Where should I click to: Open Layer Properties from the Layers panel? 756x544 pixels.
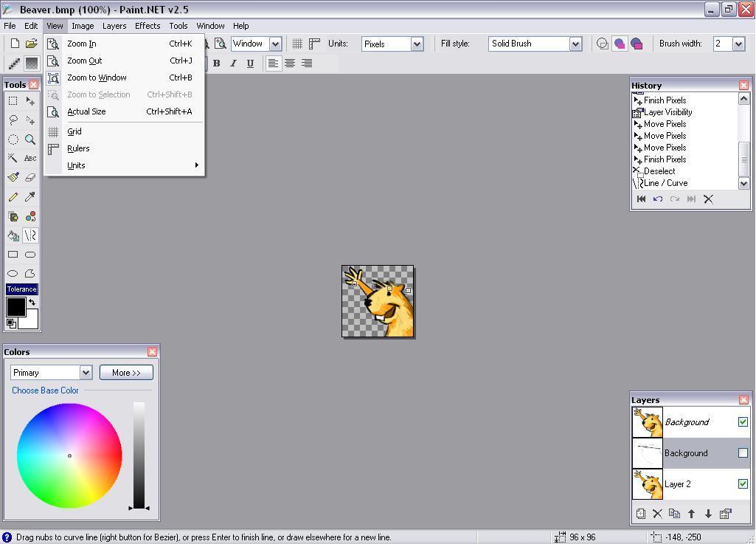click(725, 514)
